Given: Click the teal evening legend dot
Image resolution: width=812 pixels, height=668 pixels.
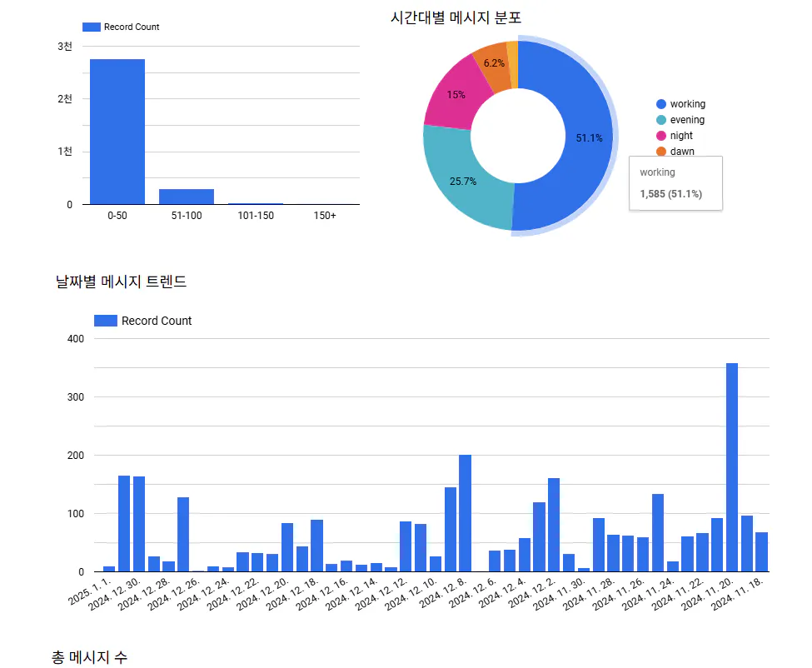Looking at the screenshot, I should point(660,120).
